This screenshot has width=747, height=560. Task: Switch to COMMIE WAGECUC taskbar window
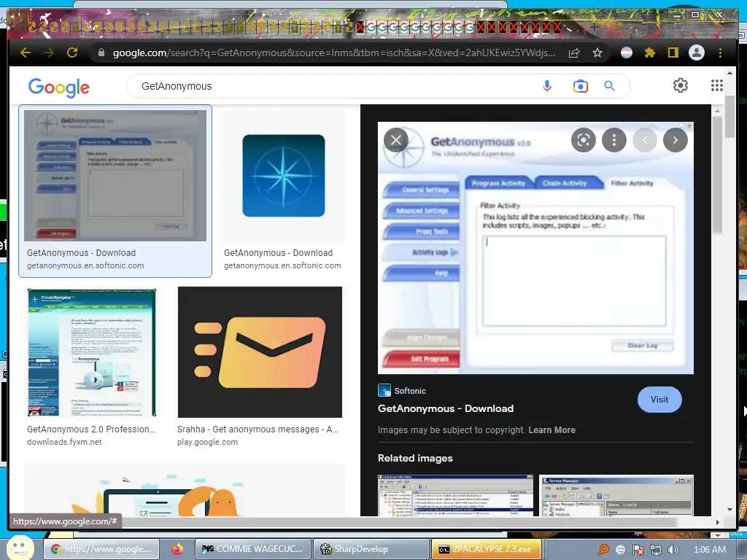(x=252, y=549)
